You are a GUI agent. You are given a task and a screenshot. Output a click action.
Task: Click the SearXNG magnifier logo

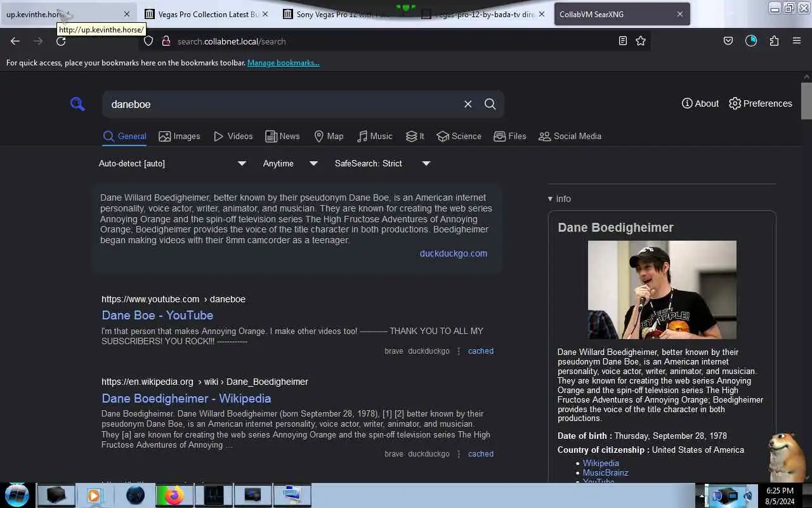pyautogui.click(x=77, y=104)
